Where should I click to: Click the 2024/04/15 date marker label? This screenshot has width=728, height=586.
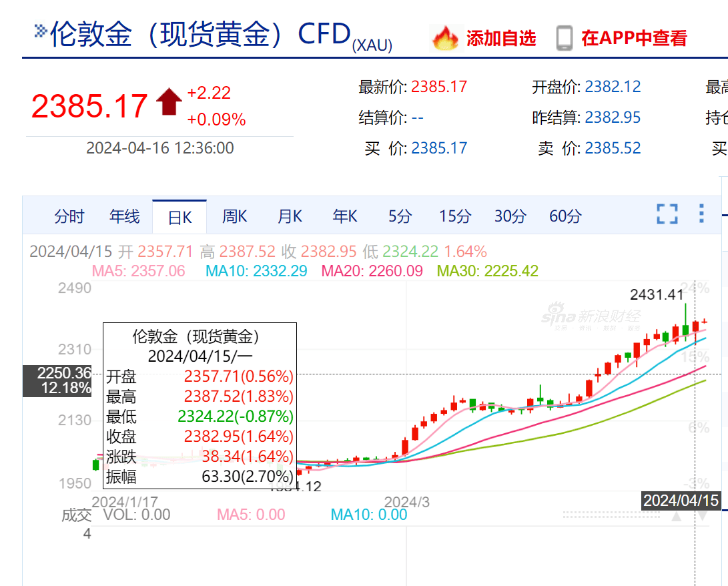681,501
